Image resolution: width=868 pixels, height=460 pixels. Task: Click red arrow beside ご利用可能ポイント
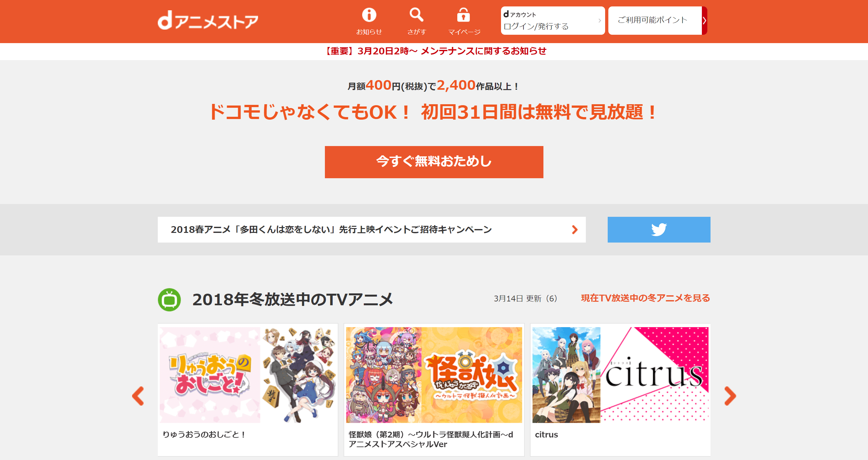coord(704,21)
